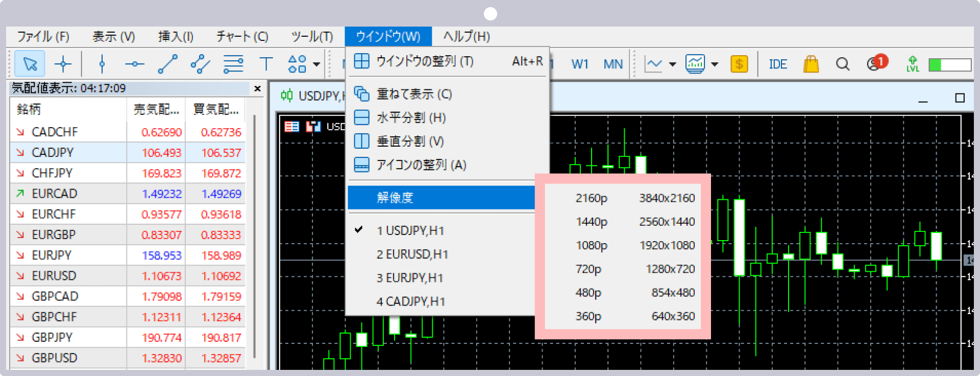The width and height of the screenshot is (980, 376).
Task: Open the ファイル (F) menu
Action: [x=43, y=37]
